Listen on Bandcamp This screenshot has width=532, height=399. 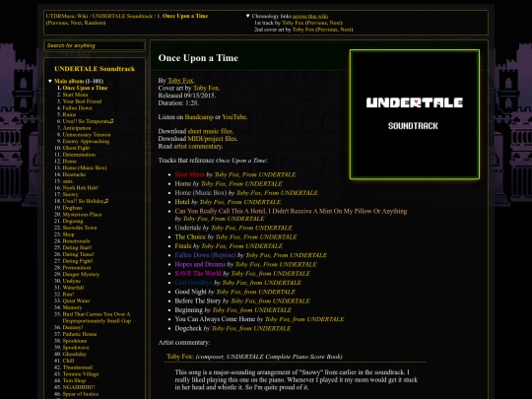coord(199,117)
